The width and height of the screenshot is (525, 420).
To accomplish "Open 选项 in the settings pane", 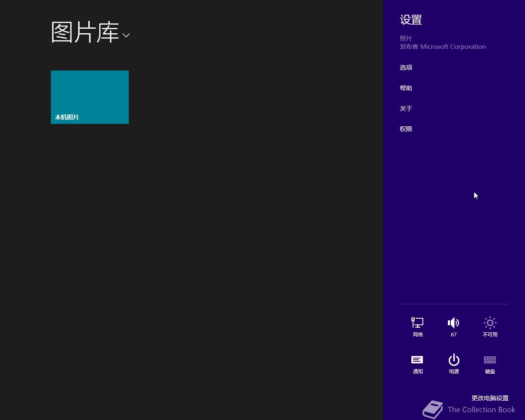I will pyautogui.click(x=406, y=67).
